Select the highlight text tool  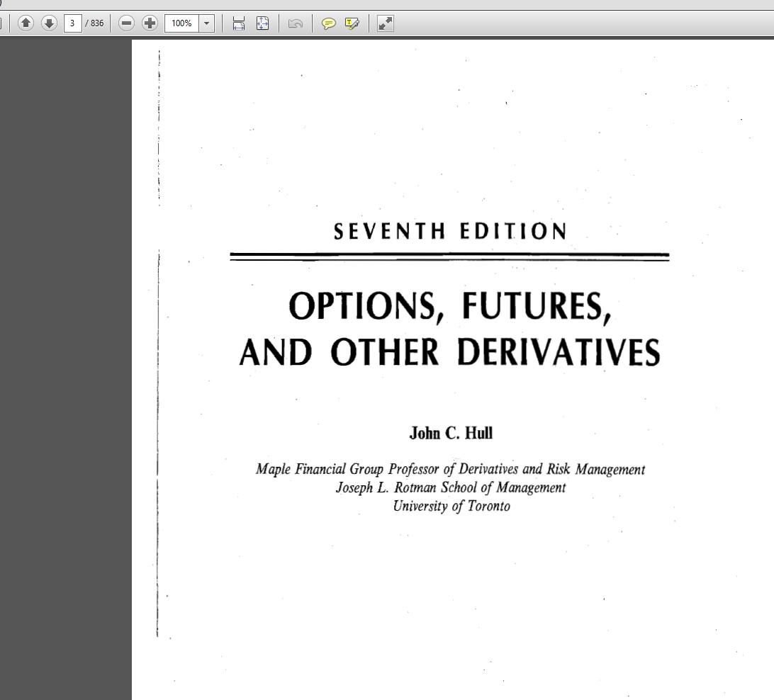[x=352, y=23]
